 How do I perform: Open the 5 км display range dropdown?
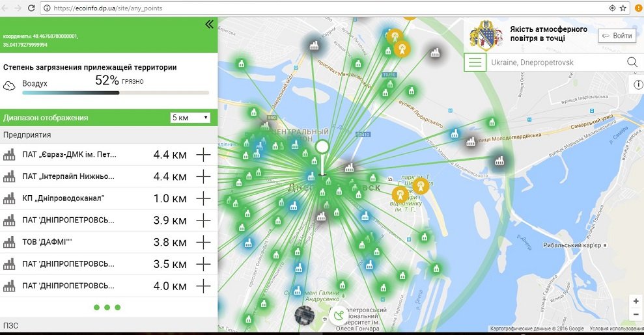tap(189, 118)
